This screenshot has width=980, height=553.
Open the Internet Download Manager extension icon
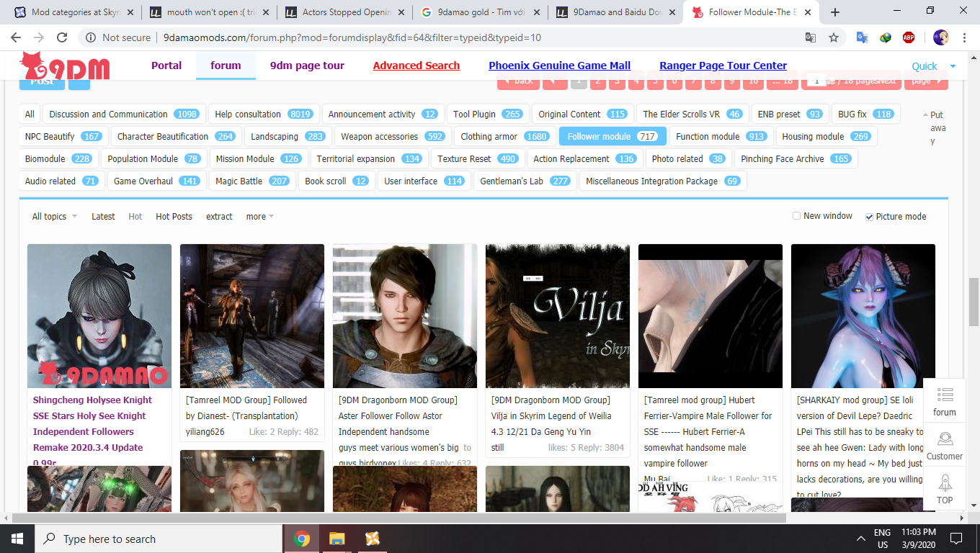point(885,37)
